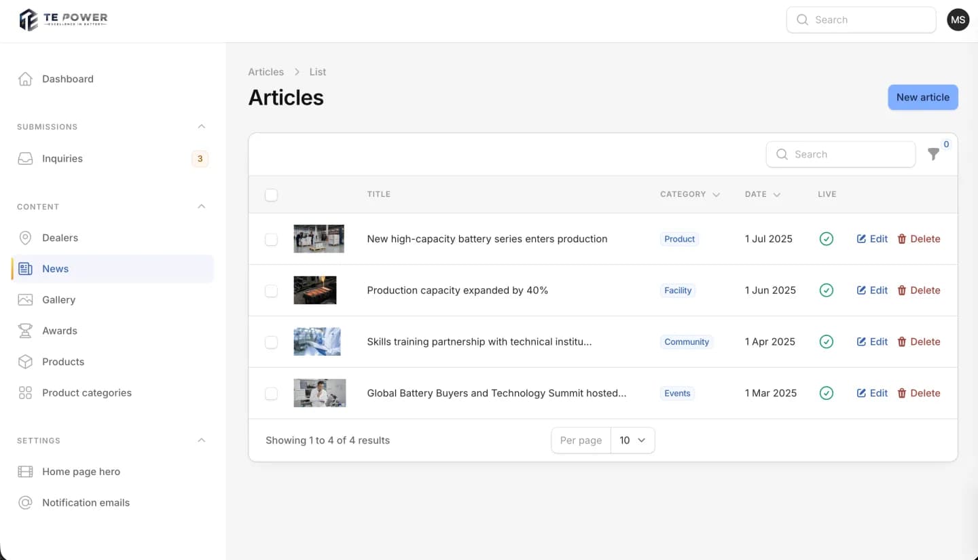Click the live checkmark for the Facility article
The image size is (978, 560).
tap(826, 291)
